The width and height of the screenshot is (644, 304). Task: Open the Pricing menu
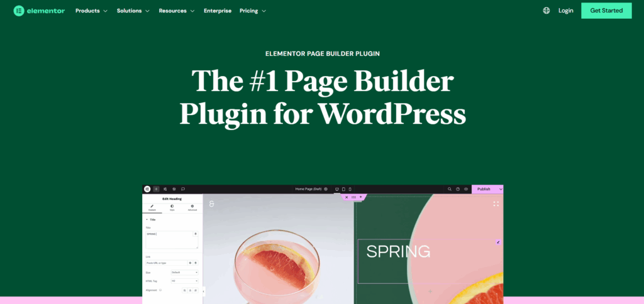pyautogui.click(x=253, y=11)
